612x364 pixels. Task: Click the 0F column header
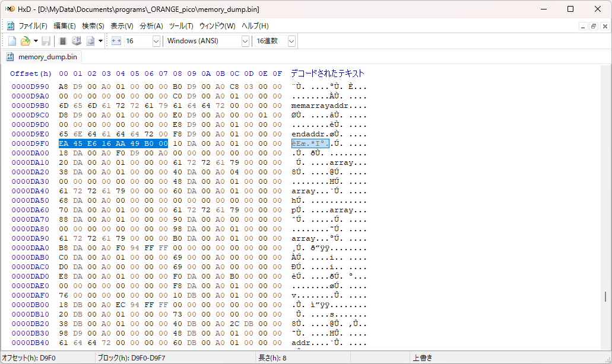click(277, 74)
